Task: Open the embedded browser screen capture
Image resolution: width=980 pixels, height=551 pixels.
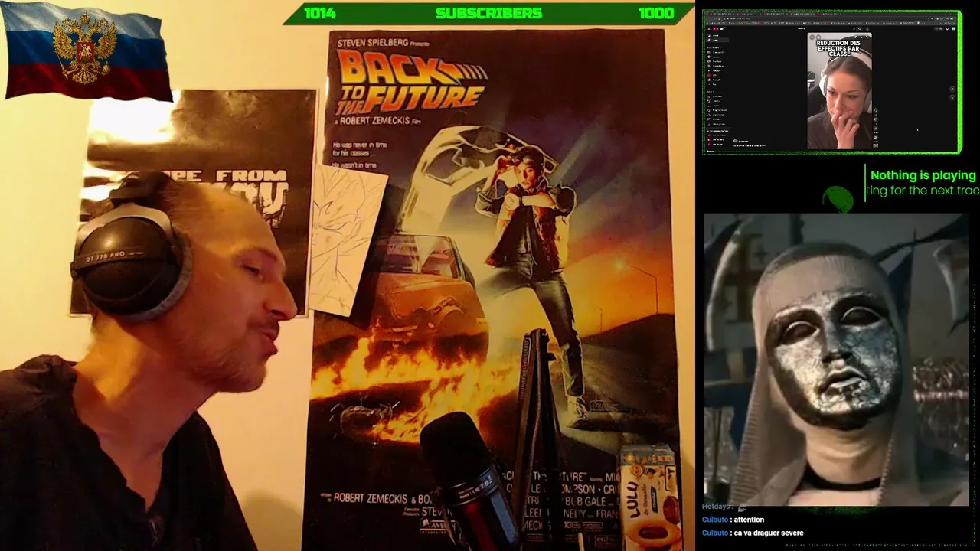Action: (831, 82)
